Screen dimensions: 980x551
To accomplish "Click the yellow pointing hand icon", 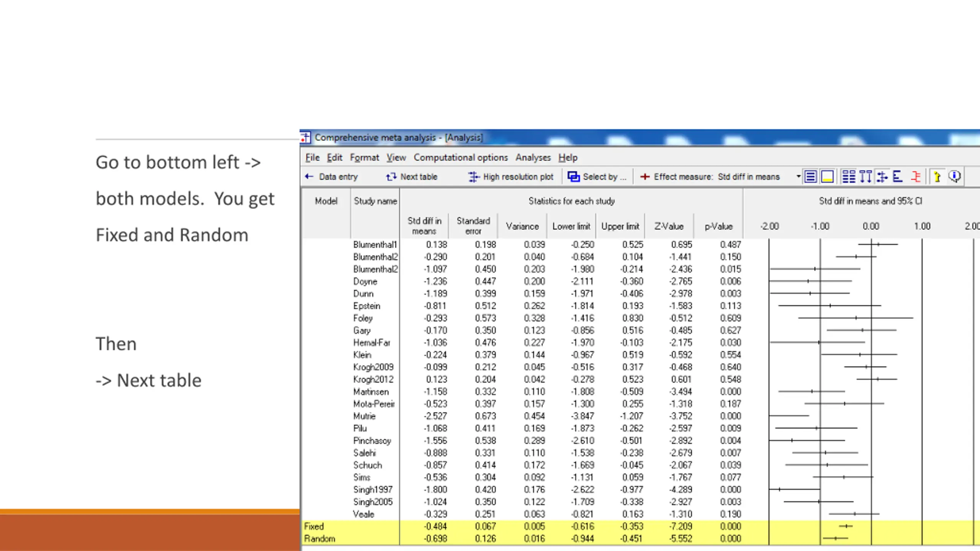I will point(937,177).
